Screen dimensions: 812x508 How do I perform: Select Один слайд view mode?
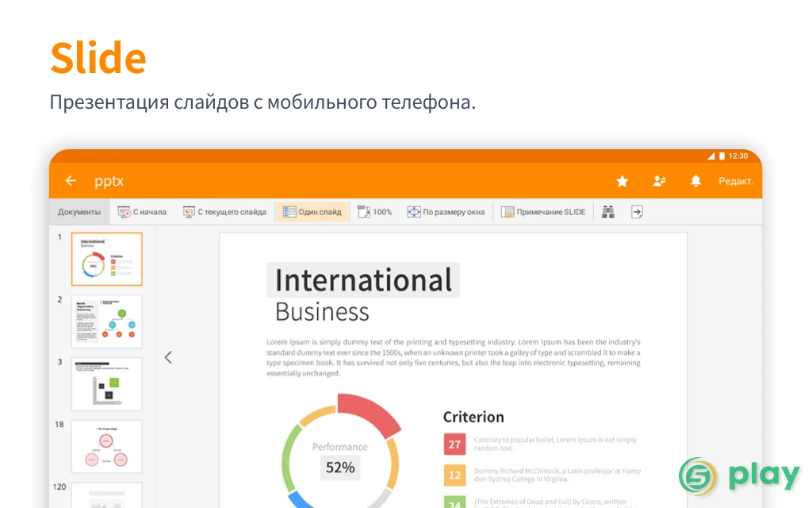pos(312,212)
